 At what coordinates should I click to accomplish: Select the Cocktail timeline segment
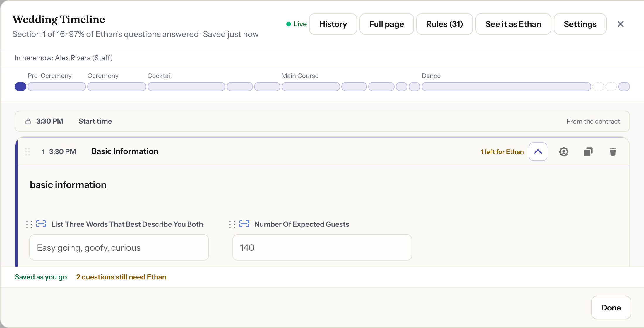(x=186, y=87)
